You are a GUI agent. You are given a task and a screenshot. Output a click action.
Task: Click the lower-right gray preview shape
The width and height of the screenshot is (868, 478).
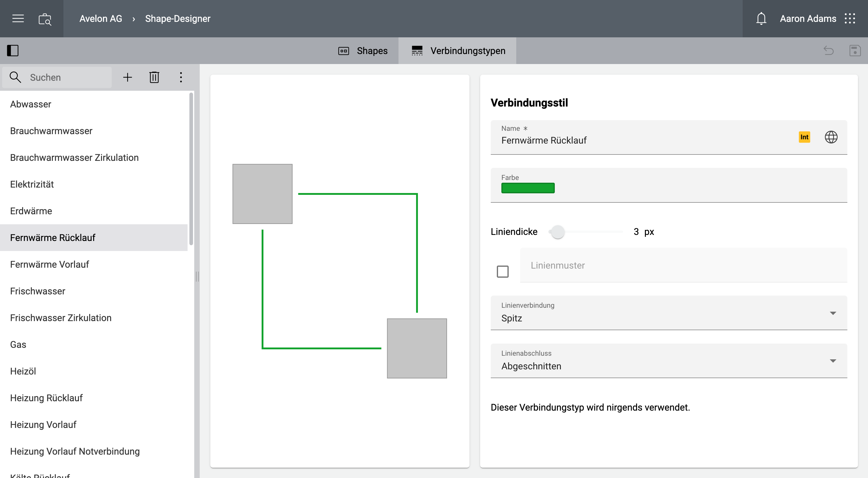[417, 348]
